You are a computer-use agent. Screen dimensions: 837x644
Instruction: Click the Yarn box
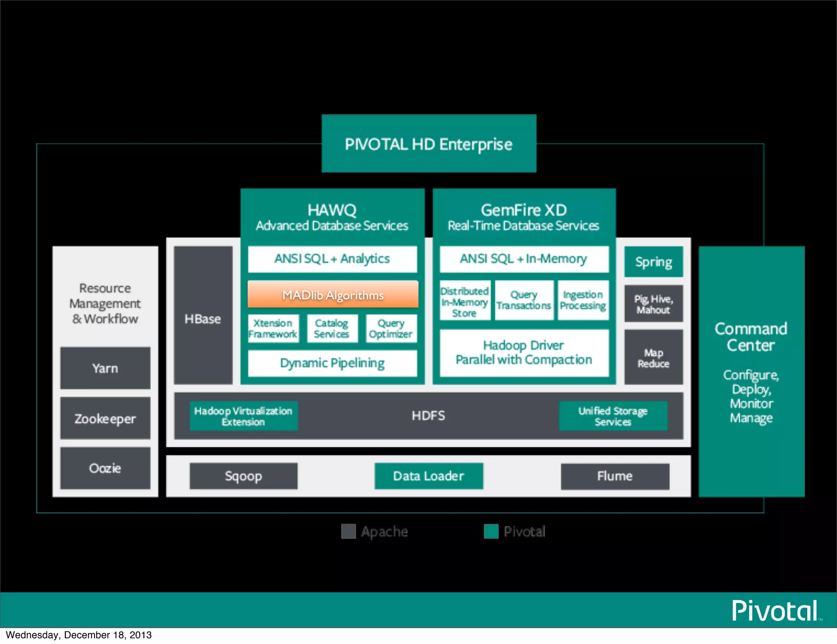pyautogui.click(x=105, y=368)
